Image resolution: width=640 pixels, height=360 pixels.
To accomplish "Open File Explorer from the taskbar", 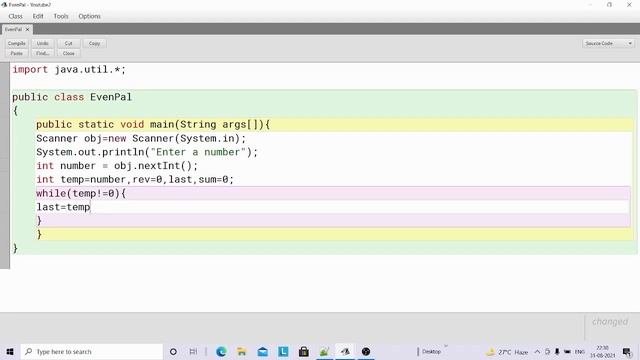I will pyautogui.click(x=242, y=351).
